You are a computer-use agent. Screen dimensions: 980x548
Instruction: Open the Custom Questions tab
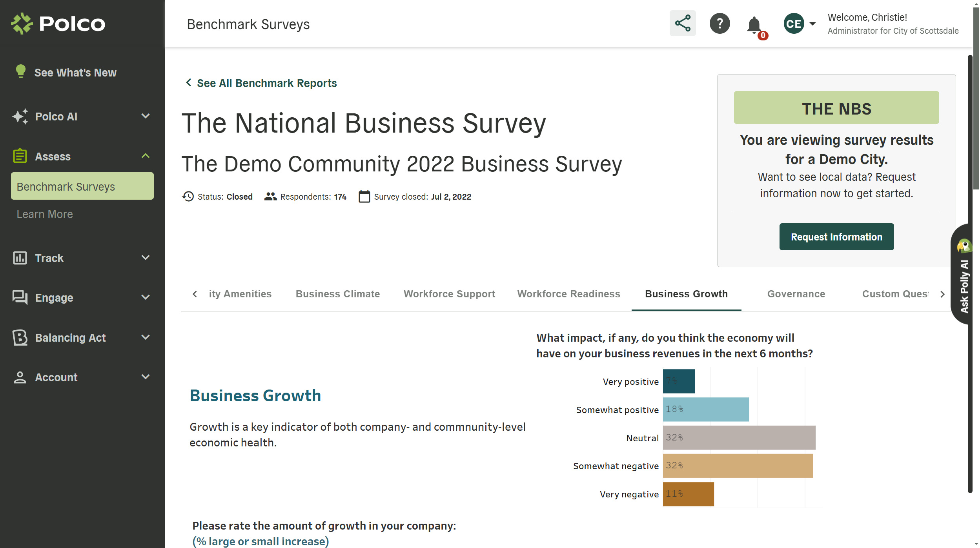pyautogui.click(x=895, y=294)
